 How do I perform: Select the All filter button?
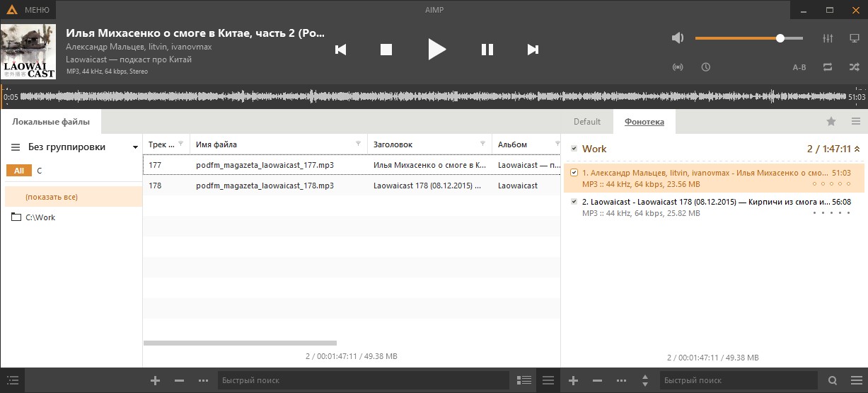click(x=19, y=171)
